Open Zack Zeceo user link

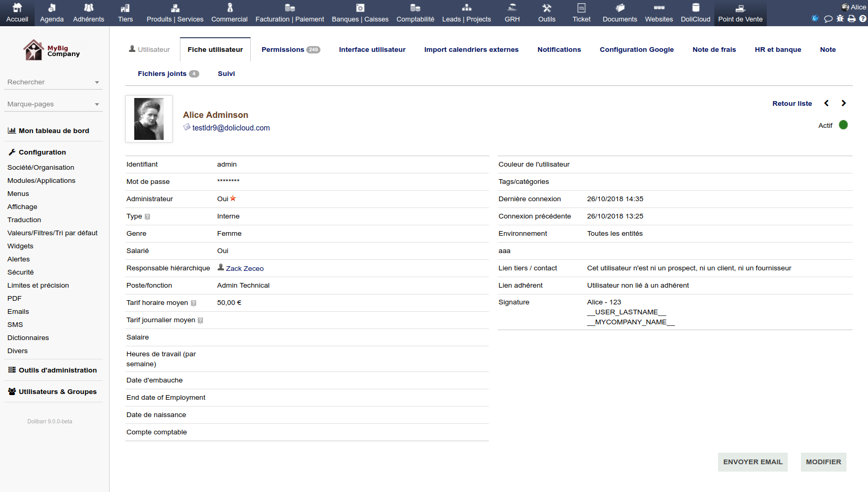tap(244, 269)
